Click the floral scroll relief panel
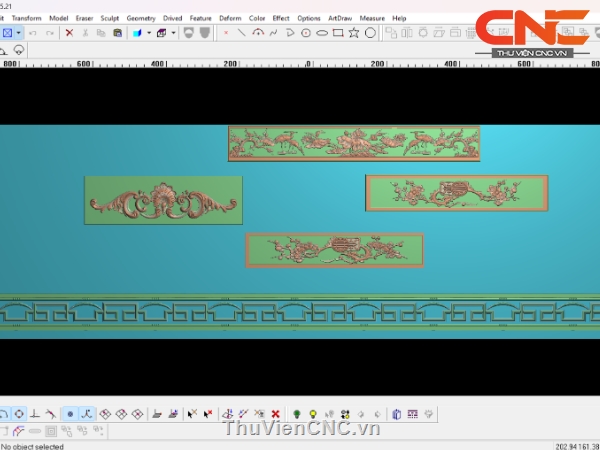The height and width of the screenshot is (450, 600). [x=163, y=200]
